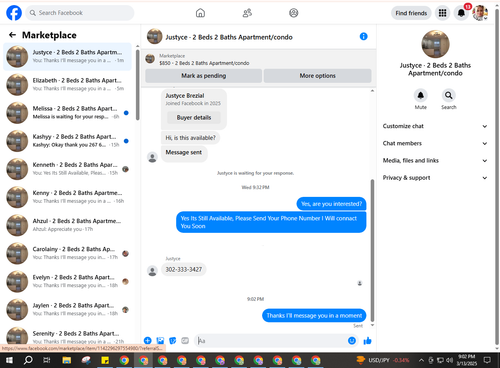500x368 pixels.
Task: Click the 'Hi, is this available?' message
Action: (190, 138)
